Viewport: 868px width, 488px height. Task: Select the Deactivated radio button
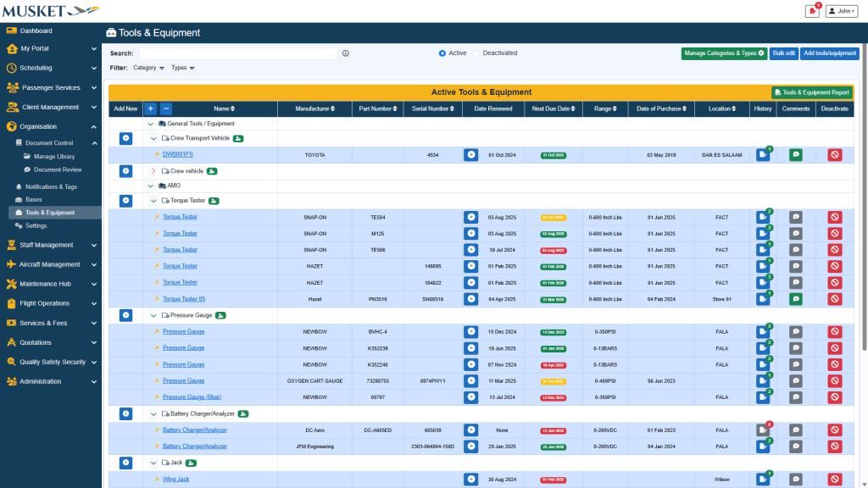click(x=477, y=53)
